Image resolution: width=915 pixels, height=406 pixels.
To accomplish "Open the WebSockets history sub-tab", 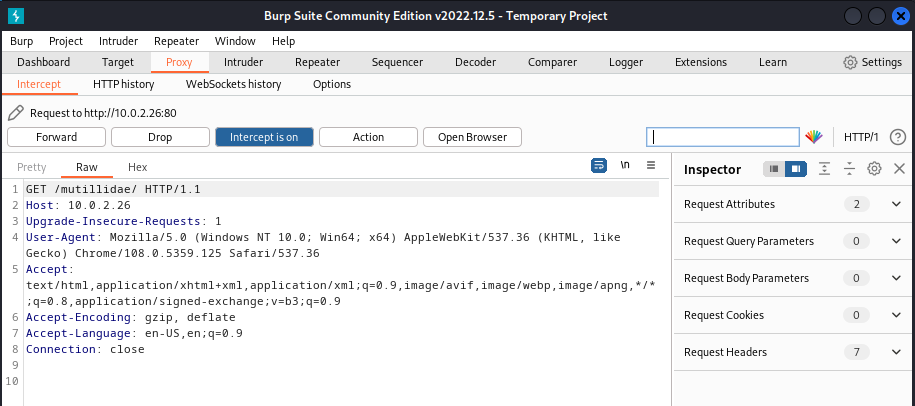I will coord(233,84).
